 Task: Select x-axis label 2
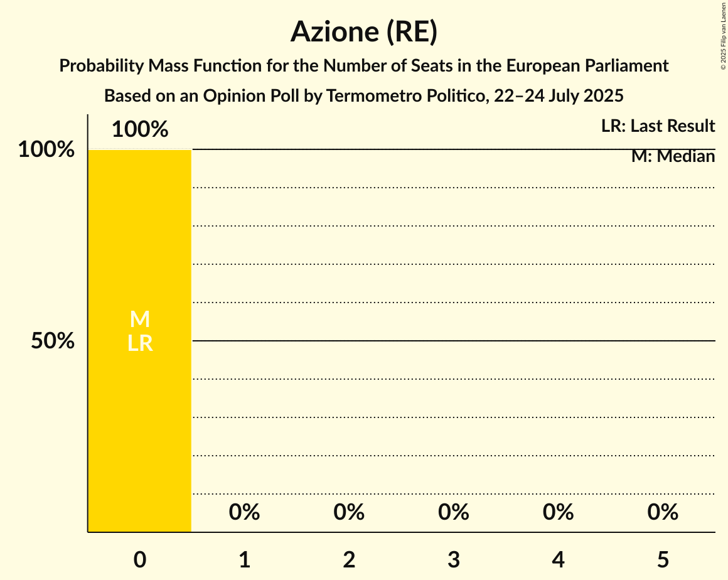pyautogui.click(x=349, y=559)
